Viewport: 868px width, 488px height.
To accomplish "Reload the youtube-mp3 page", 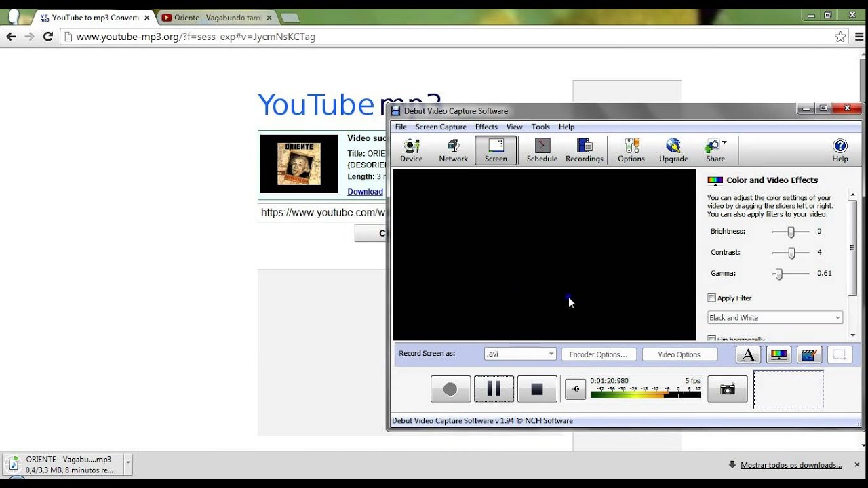I will click(47, 37).
